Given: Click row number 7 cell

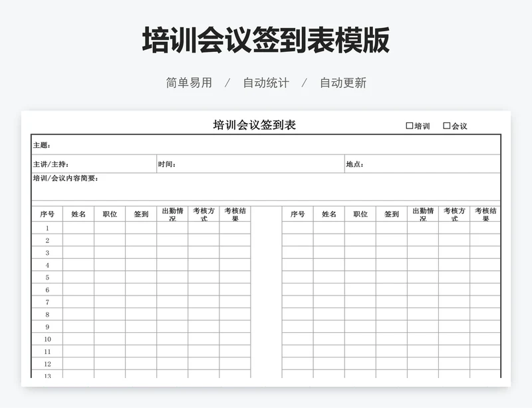Looking at the screenshot, I should [47, 302].
